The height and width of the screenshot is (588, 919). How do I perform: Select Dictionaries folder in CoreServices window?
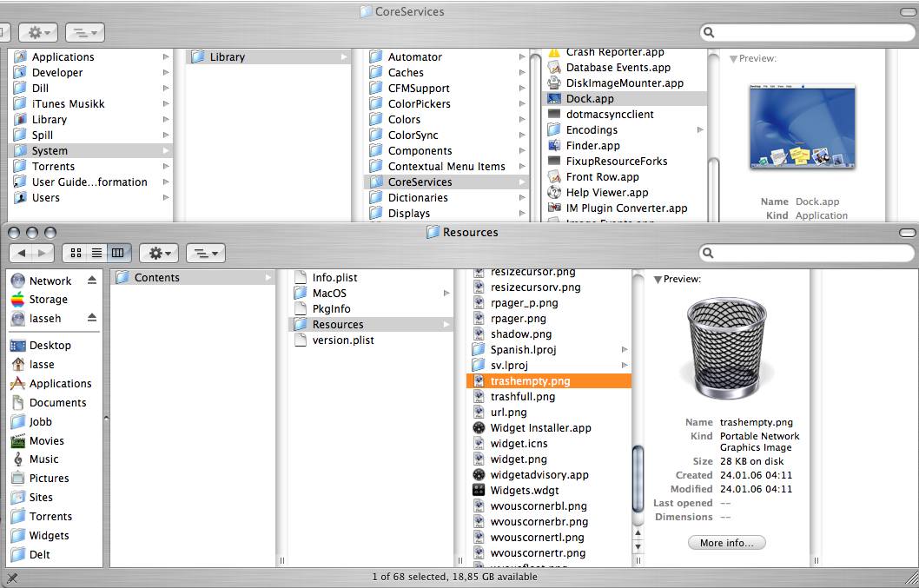coord(417,197)
